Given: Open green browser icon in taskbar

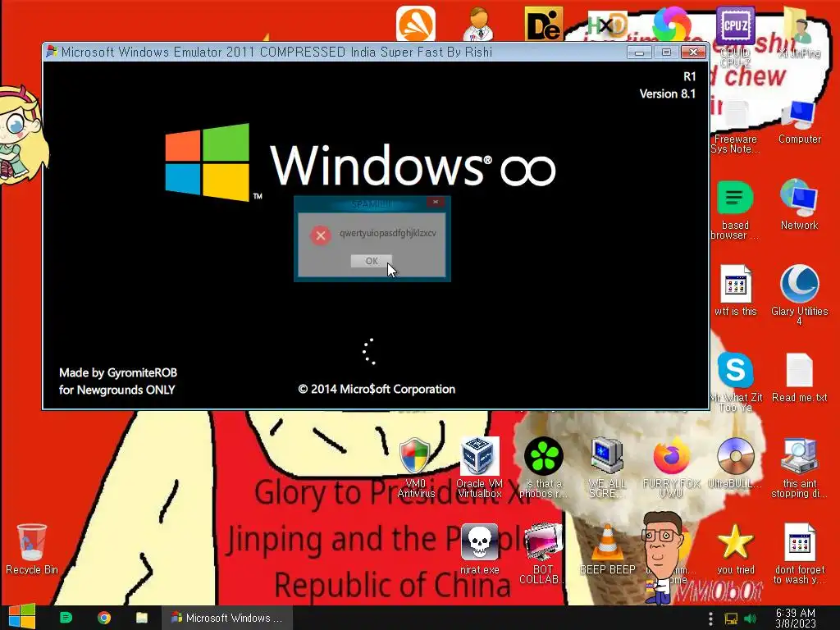Looking at the screenshot, I should point(66,618).
